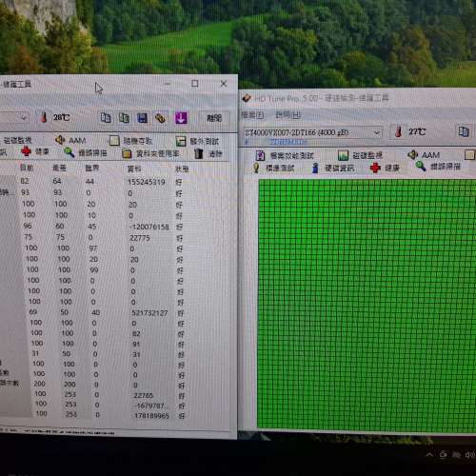Switch to the AAM tab in the 28°C window
This screenshot has width=476, height=476.
[70, 140]
